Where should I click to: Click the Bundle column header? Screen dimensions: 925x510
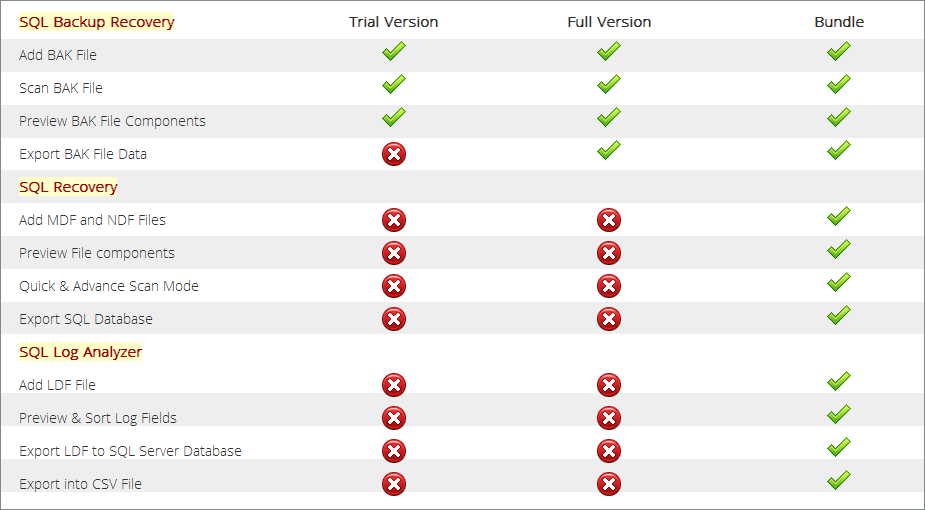pos(839,22)
